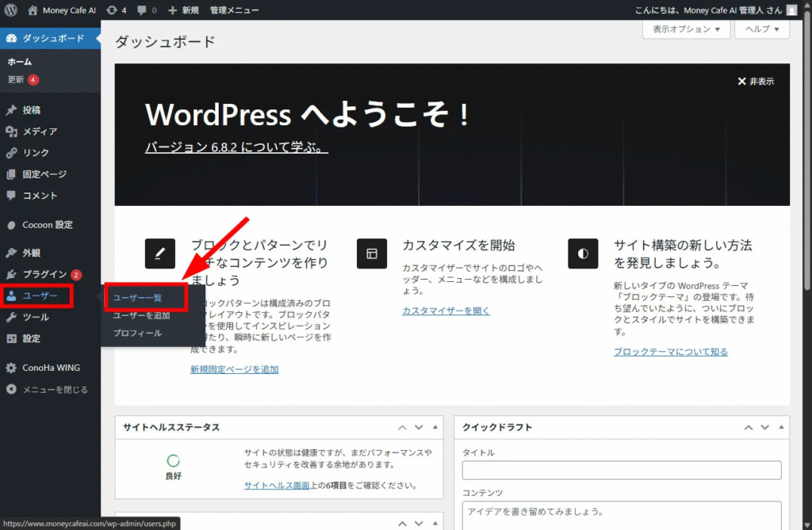Click the 設定 sliders icon in sidebar
Screen dimensions: 812x530
tap(11, 338)
